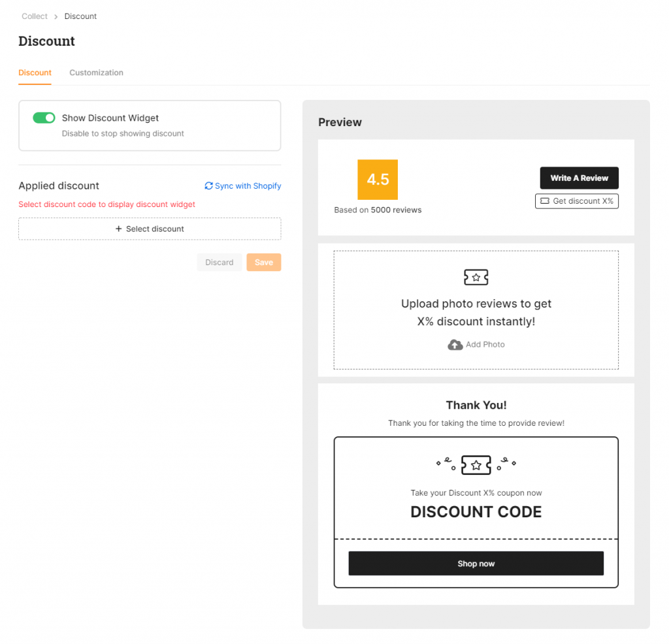
Task: Click the Get discount X% button
Action: click(x=577, y=201)
